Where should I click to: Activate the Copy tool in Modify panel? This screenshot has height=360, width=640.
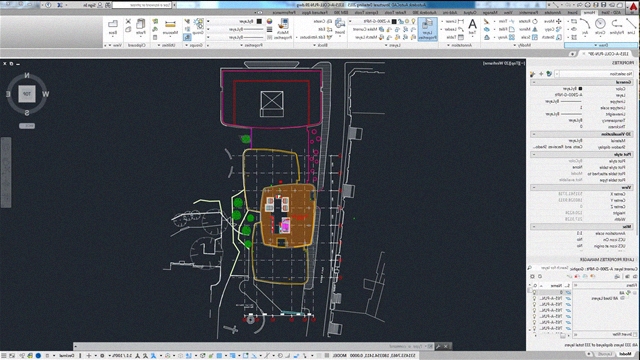pyautogui.click(x=554, y=29)
